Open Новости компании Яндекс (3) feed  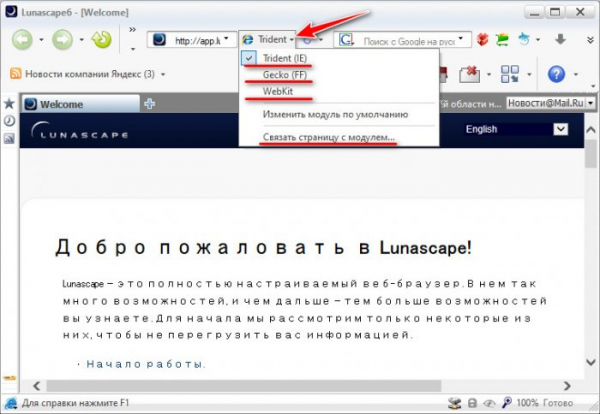[90, 74]
